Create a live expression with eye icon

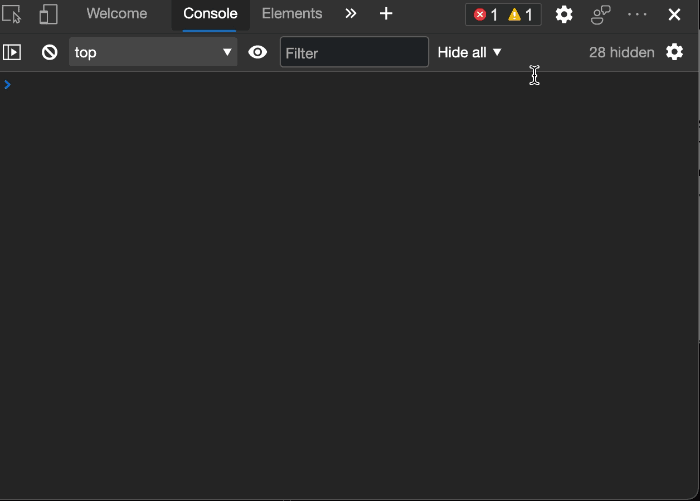point(258,52)
